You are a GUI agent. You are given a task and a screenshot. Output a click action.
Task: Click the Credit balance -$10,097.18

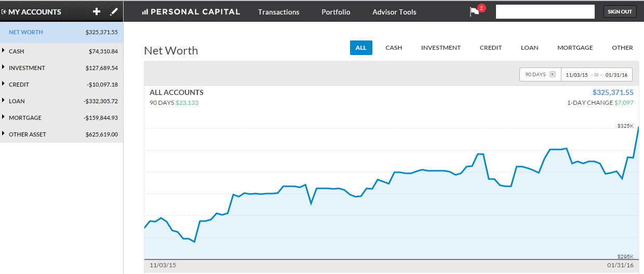(x=102, y=85)
